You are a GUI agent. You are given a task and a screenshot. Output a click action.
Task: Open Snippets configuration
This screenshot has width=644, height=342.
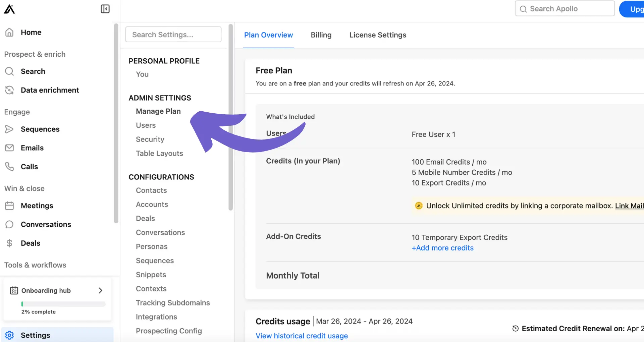point(151,275)
